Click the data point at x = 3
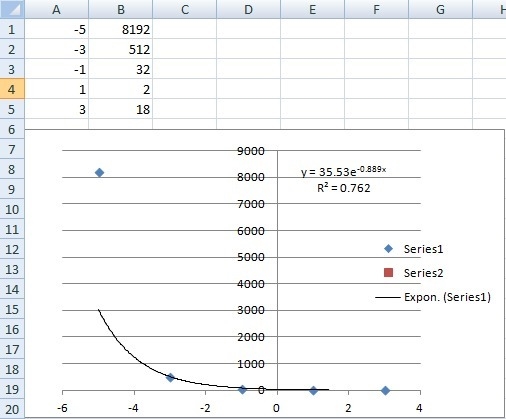 [385, 390]
